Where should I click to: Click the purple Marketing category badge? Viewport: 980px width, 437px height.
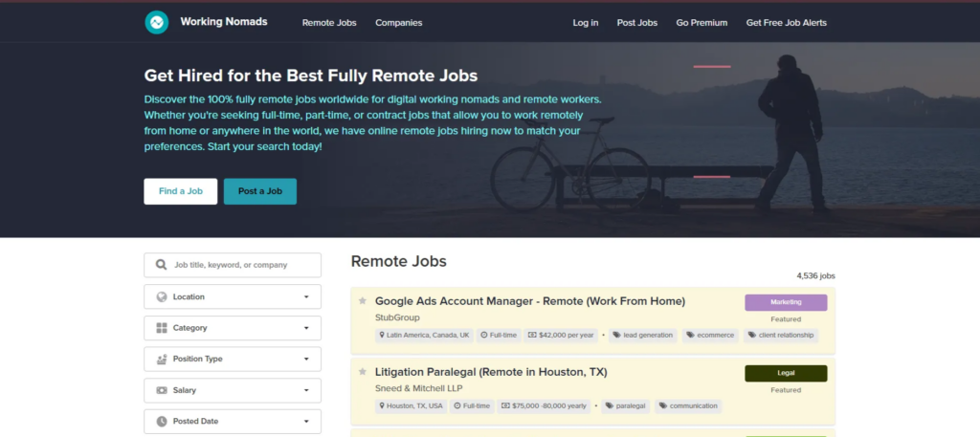(786, 302)
